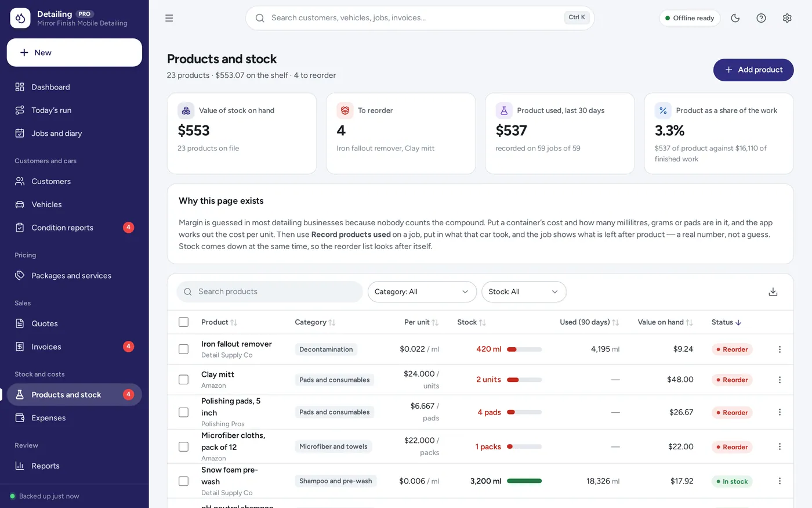Click the New button in sidebar
Screen dimensions: 812x508
(74, 53)
